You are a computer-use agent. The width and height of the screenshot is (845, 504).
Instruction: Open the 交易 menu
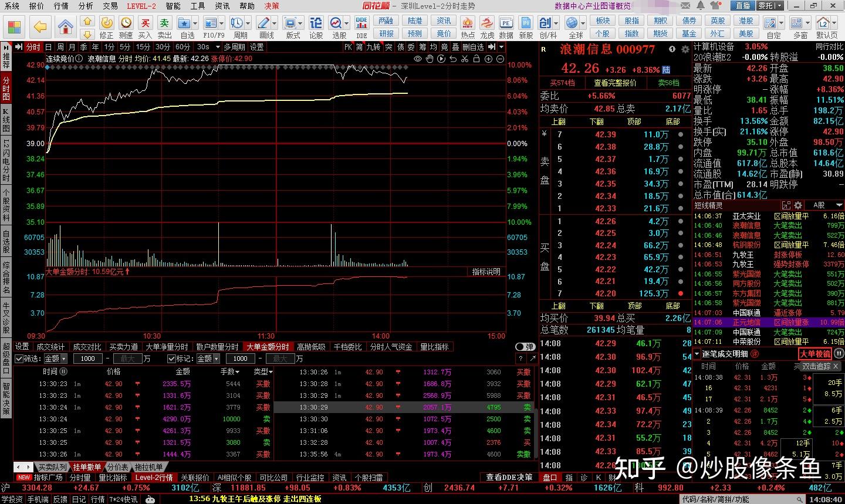pyautogui.click(x=110, y=6)
